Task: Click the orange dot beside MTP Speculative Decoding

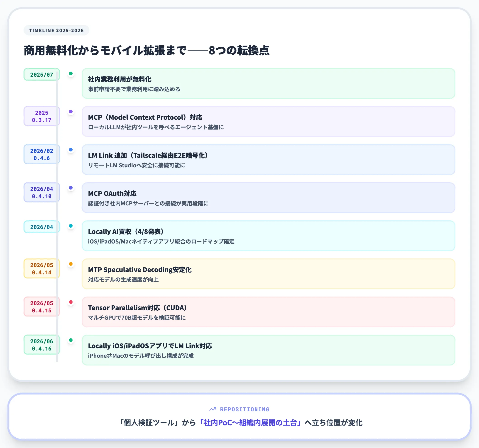Action: 71,264
